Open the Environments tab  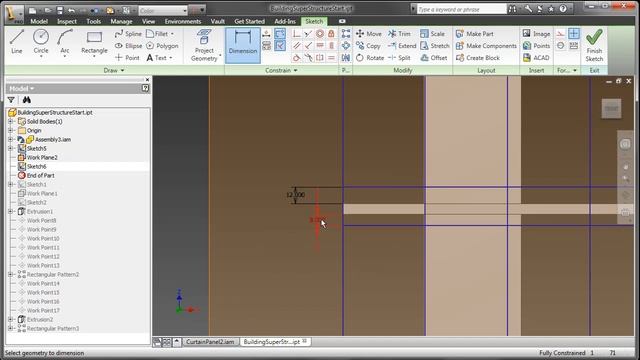point(182,21)
